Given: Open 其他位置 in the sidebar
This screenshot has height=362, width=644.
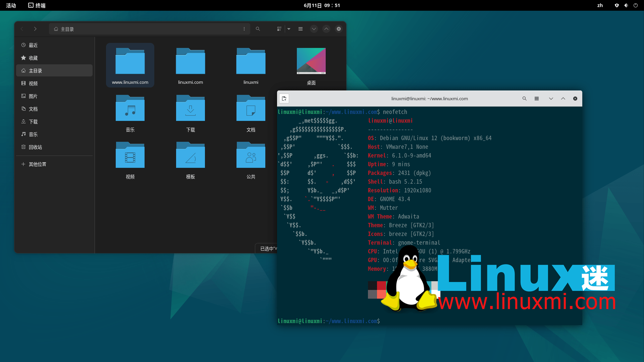Looking at the screenshot, I should pos(37,164).
